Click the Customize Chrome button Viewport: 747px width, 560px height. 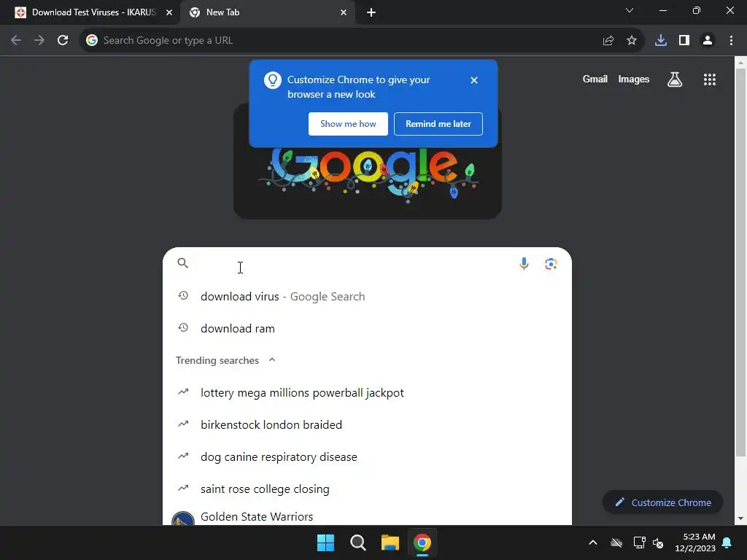662,502
